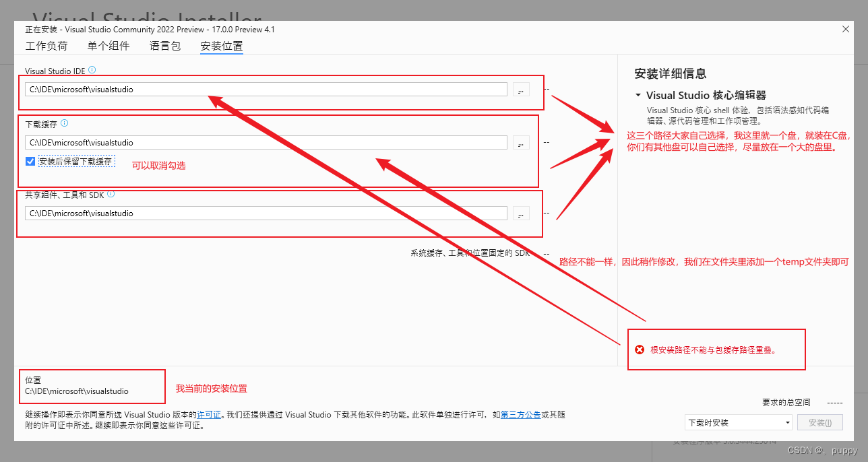Open the 第三方公告 link
868x462 pixels.
tap(520, 415)
